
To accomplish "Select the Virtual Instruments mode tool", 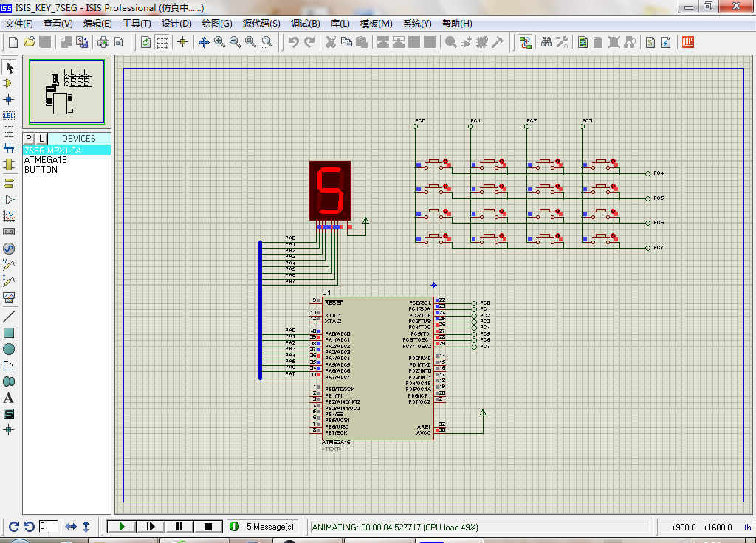I will [9, 297].
